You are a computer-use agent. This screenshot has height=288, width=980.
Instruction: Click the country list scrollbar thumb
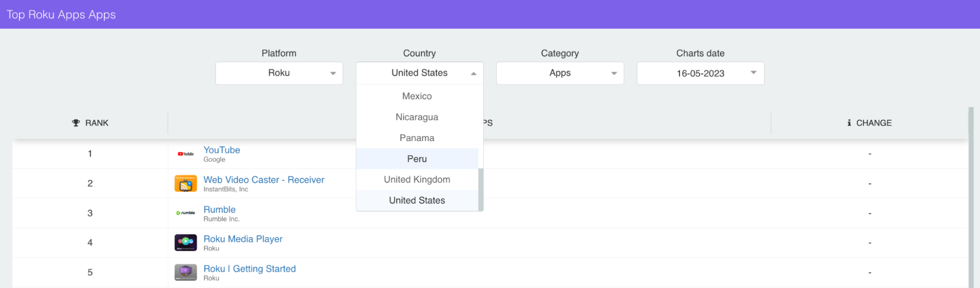pos(480,190)
